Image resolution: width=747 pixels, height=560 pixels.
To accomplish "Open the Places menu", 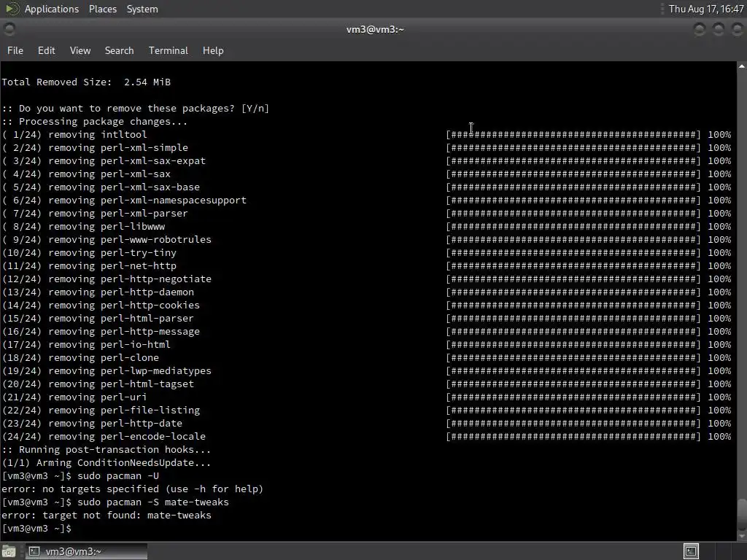I will pyautogui.click(x=102, y=9).
